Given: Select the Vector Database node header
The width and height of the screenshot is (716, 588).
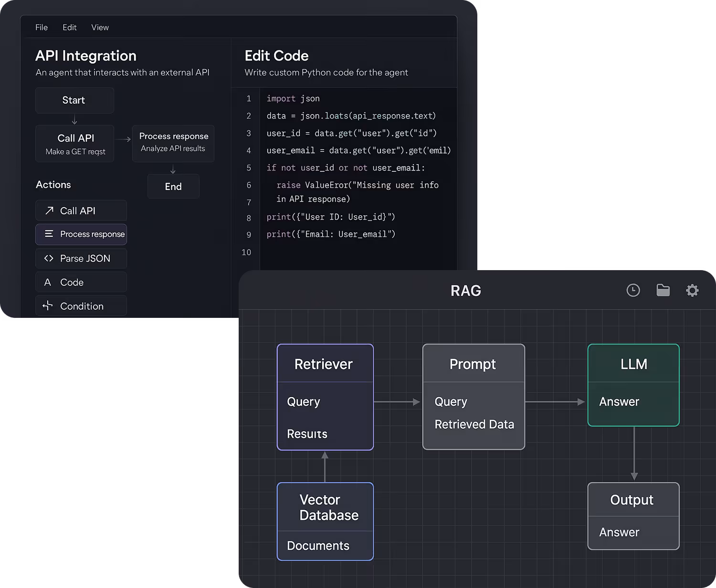Looking at the screenshot, I should pos(325,507).
